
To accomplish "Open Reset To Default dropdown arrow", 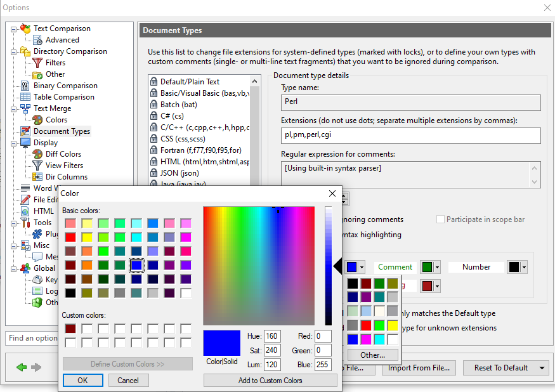I will (x=542, y=368).
